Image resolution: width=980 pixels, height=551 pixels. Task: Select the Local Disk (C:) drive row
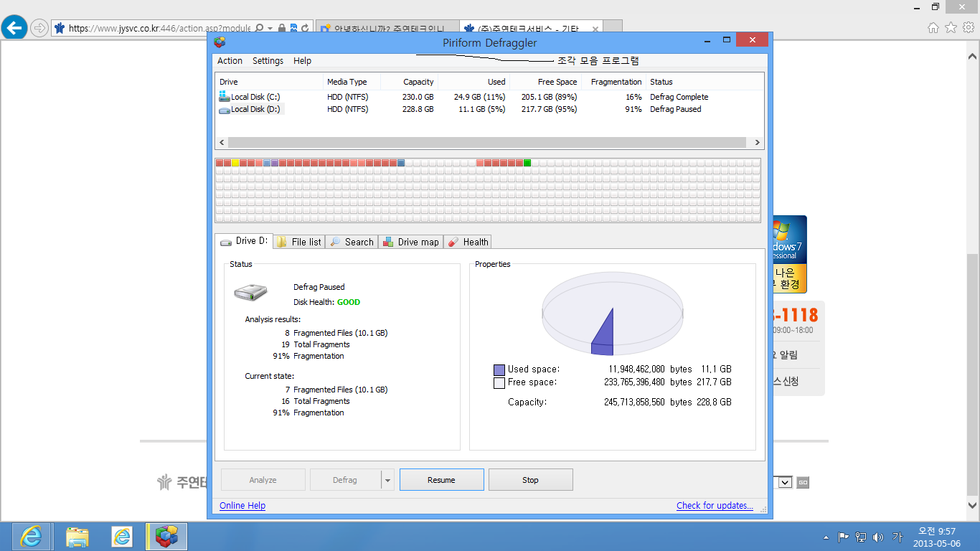(489, 97)
